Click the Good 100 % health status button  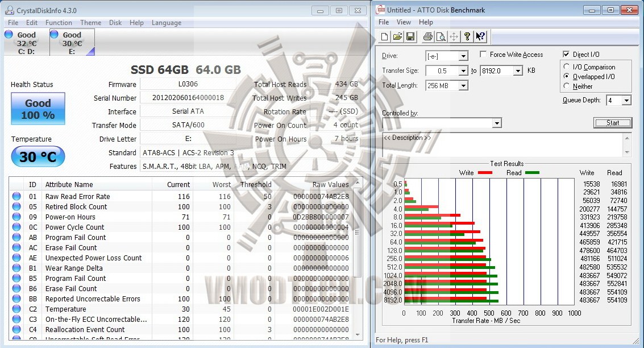click(x=38, y=109)
